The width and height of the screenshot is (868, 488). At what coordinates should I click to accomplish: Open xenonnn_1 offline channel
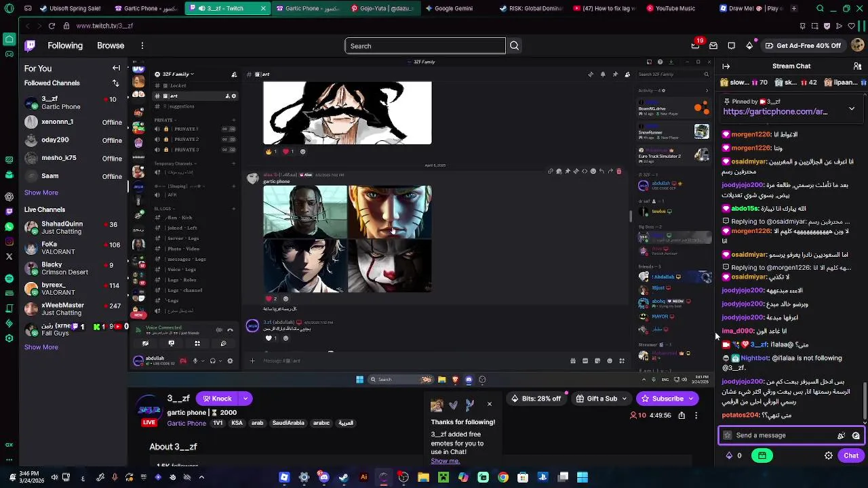coord(73,122)
